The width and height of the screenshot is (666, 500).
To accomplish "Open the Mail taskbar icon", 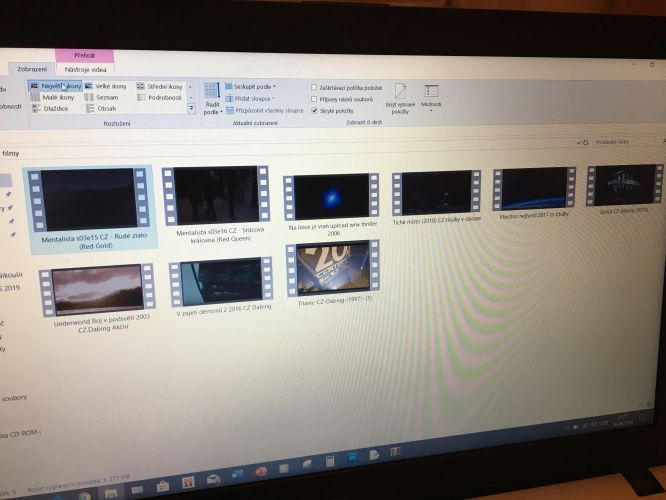I will point(213,479).
